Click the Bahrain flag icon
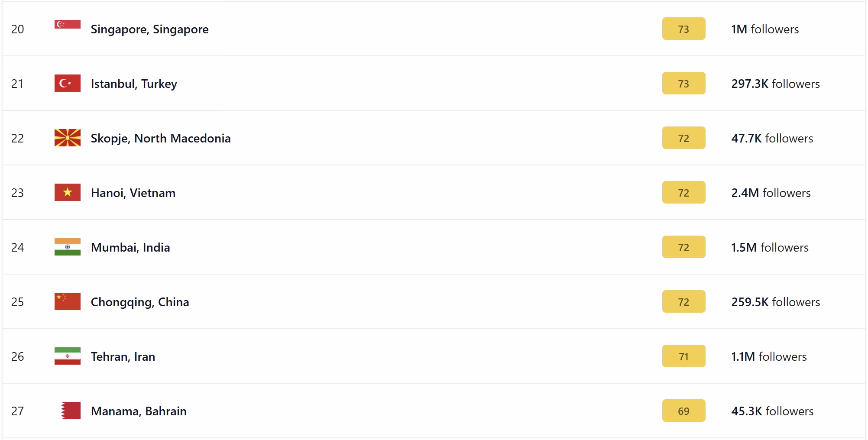 coord(71,411)
